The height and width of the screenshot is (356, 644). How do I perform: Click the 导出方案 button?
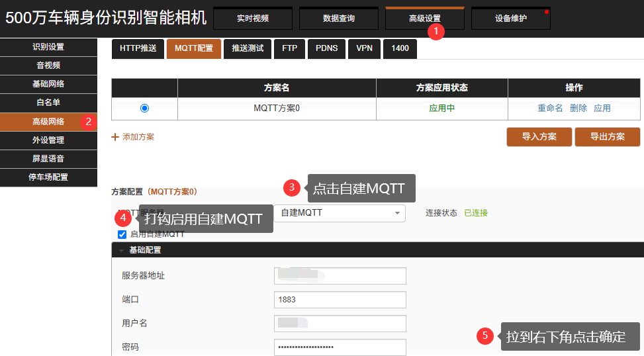point(608,137)
